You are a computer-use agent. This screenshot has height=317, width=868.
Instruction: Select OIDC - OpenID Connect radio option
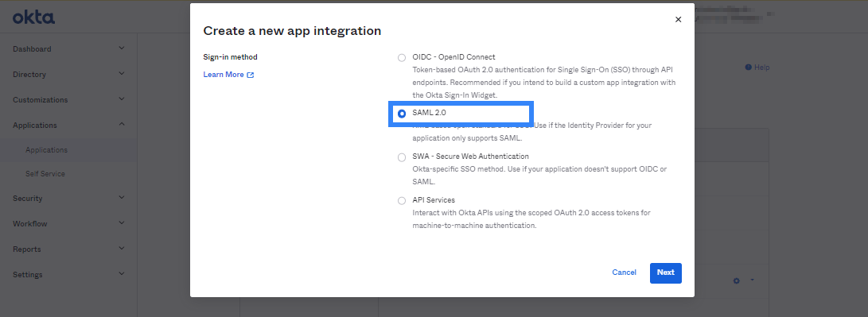coord(402,57)
